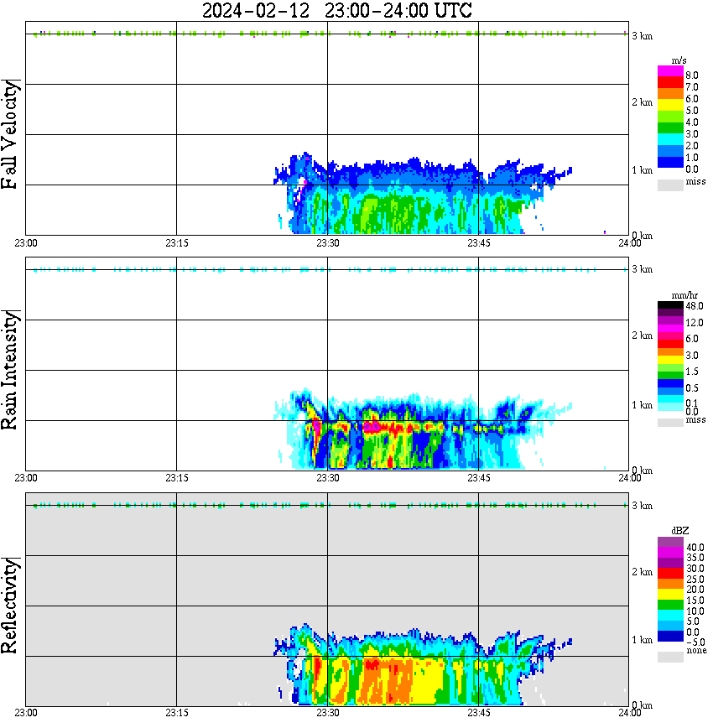Click 23:45 tick under Rain Intensity plot

pos(479,478)
